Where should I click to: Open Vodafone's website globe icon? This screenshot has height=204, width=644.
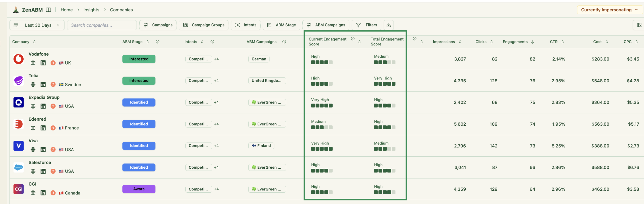[33, 63]
